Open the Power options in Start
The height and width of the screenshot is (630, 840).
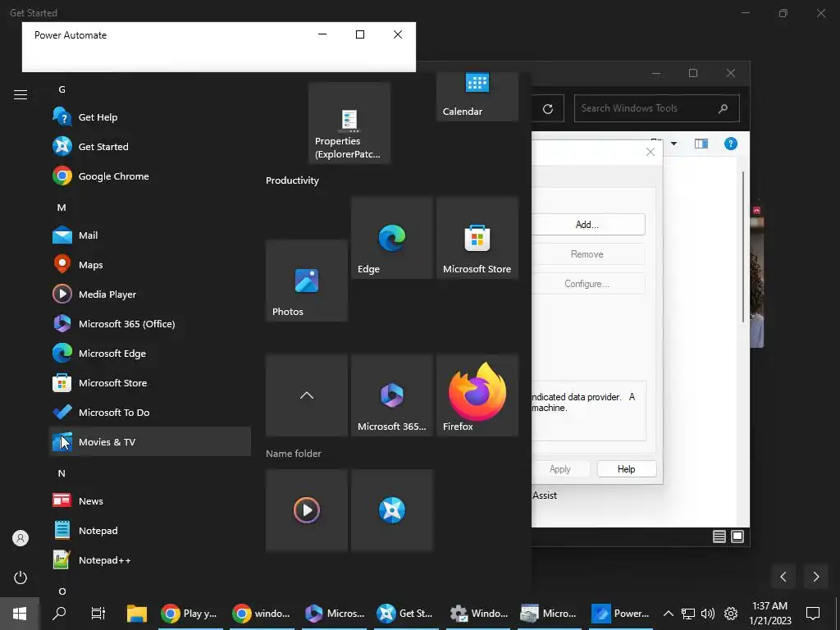pos(21,577)
